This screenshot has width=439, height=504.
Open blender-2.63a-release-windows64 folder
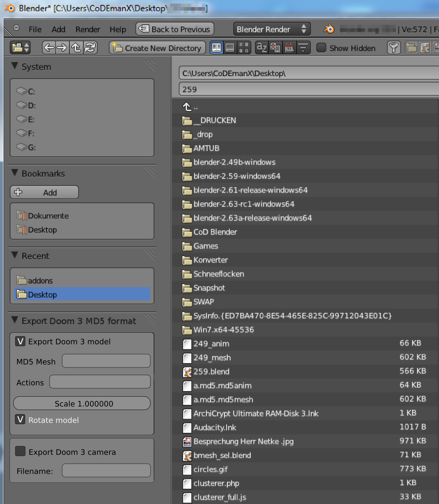click(x=305, y=218)
